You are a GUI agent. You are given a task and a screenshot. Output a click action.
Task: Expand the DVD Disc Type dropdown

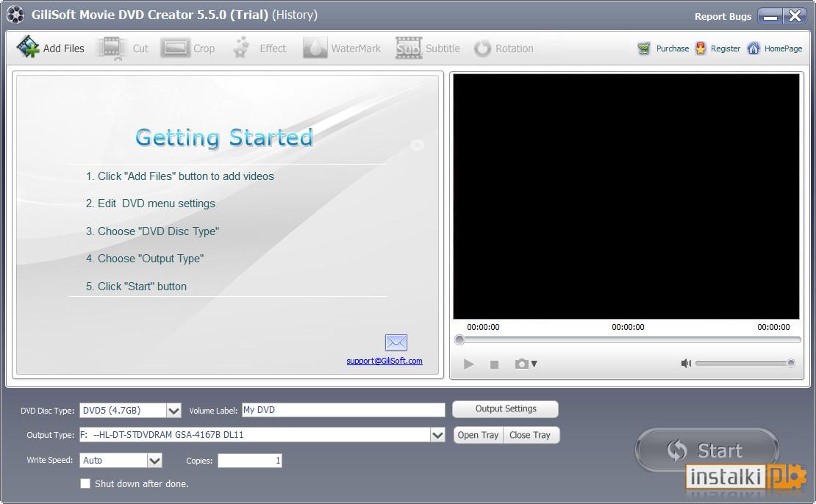click(173, 411)
